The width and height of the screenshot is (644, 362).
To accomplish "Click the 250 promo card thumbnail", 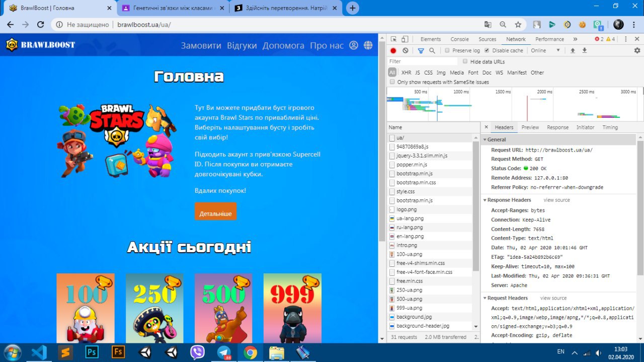I will tap(154, 308).
